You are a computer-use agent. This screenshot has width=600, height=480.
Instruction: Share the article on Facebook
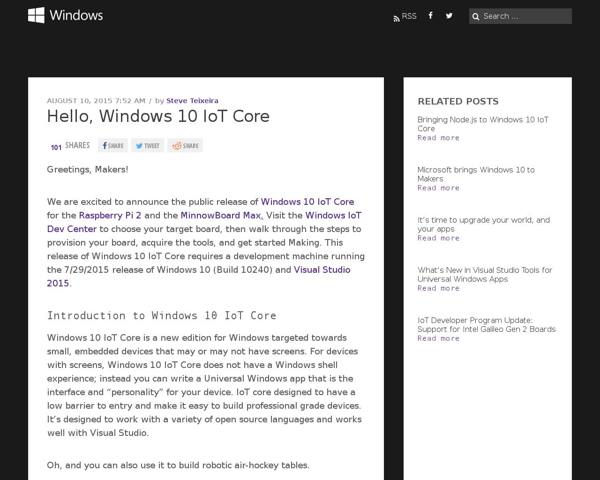point(112,145)
